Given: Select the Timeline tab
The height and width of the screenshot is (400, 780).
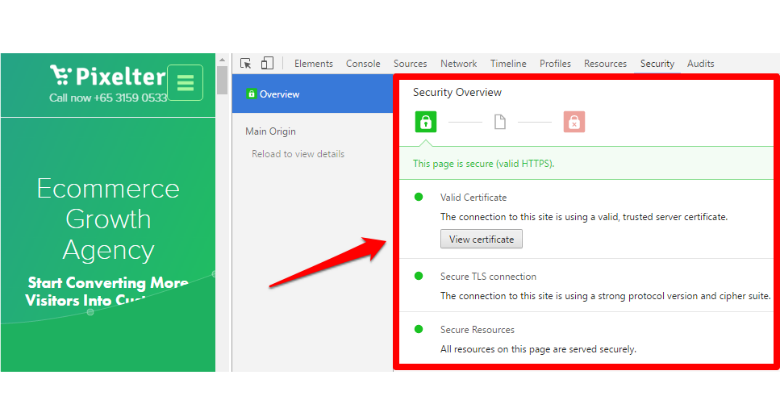Looking at the screenshot, I should (508, 64).
